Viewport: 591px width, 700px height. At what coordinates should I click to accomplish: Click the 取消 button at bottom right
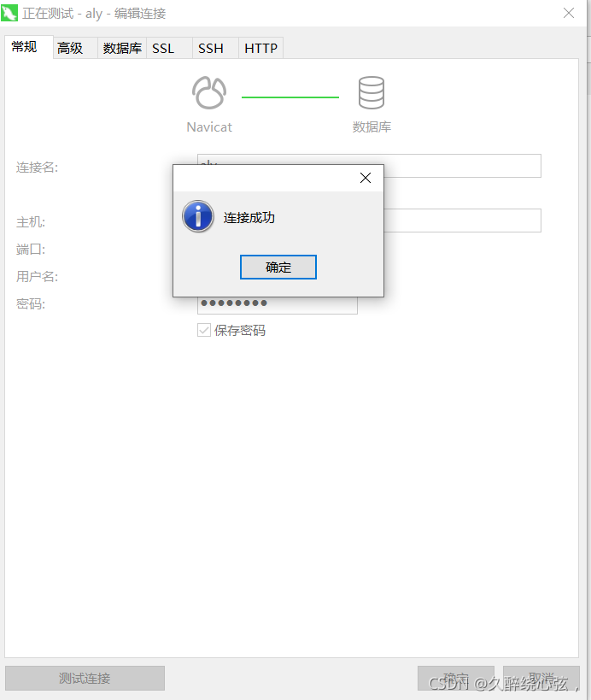tap(541, 678)
